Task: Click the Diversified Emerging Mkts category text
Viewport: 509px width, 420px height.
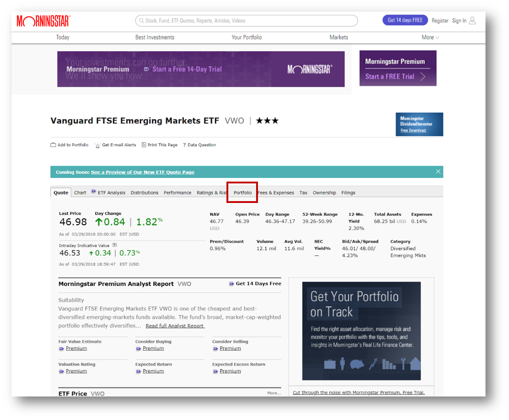Action: 408,252
